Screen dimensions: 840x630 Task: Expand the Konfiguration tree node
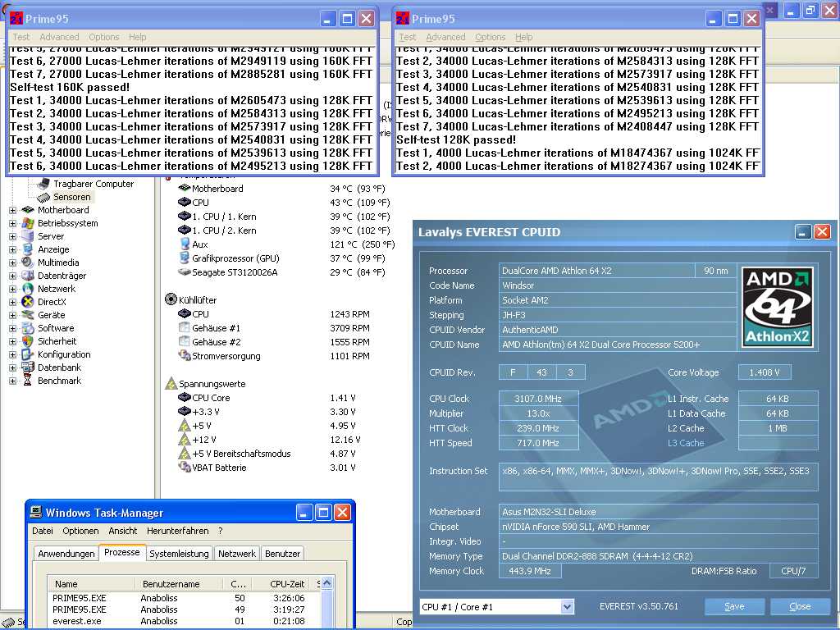[12, 354]
